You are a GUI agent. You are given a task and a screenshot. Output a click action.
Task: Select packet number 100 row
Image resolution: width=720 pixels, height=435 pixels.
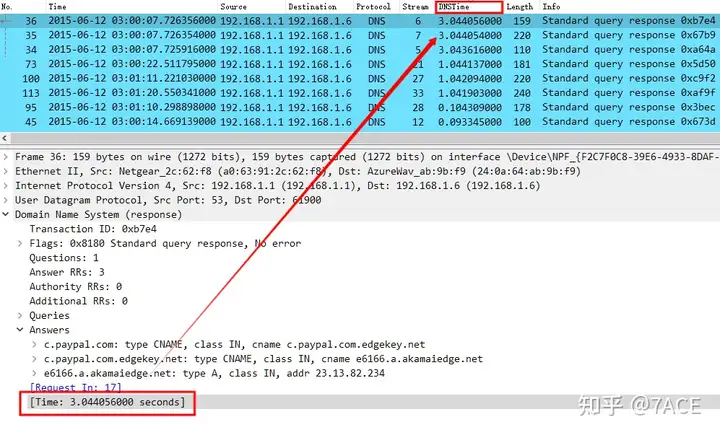click(x=360, y=79)
